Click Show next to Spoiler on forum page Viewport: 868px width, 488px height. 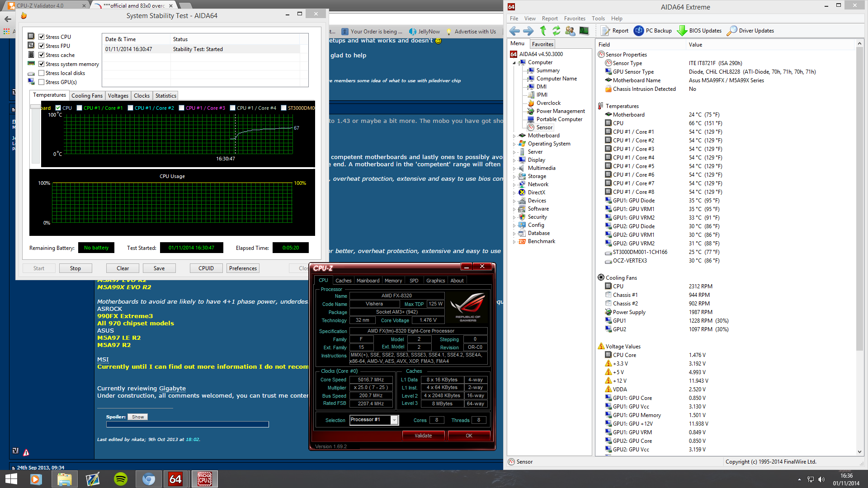138,417
